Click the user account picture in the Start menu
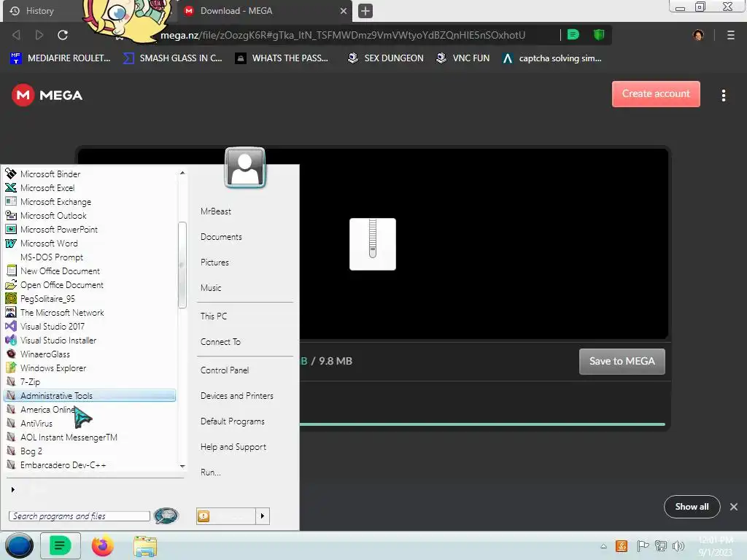This screenshot has height=560, width=747. [x=245, y=167]
